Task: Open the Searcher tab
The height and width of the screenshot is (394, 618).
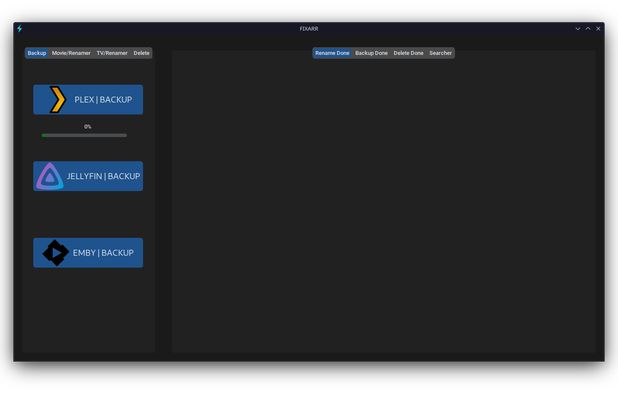Action: click(x=440, y=53)
